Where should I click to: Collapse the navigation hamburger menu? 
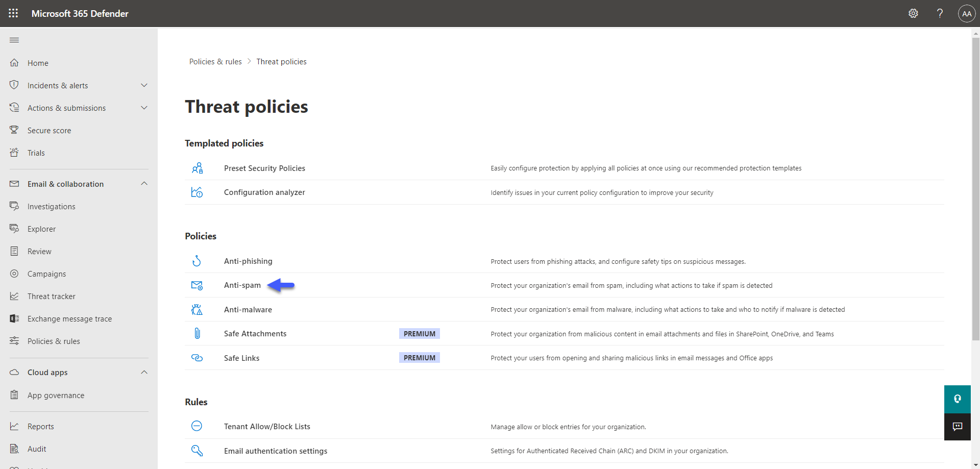click(x=14, y=40)
